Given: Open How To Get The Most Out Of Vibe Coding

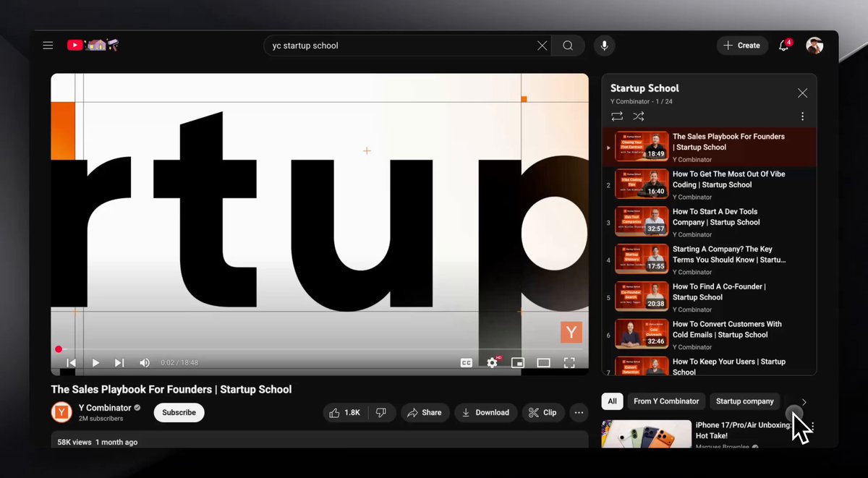Looking at the screenshot, I should (710, 184).
